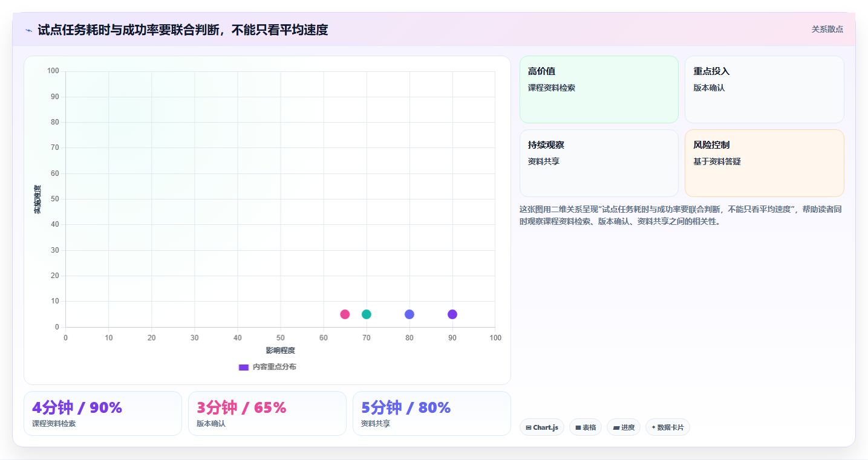
Task: Click the 进度 tag chip
Action: pos(624,427)
